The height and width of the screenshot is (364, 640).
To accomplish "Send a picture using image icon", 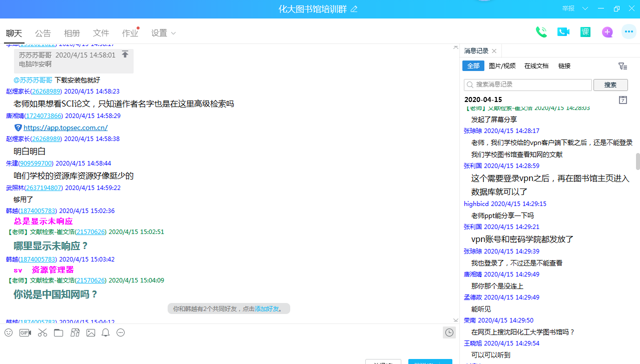I will 91,332.
